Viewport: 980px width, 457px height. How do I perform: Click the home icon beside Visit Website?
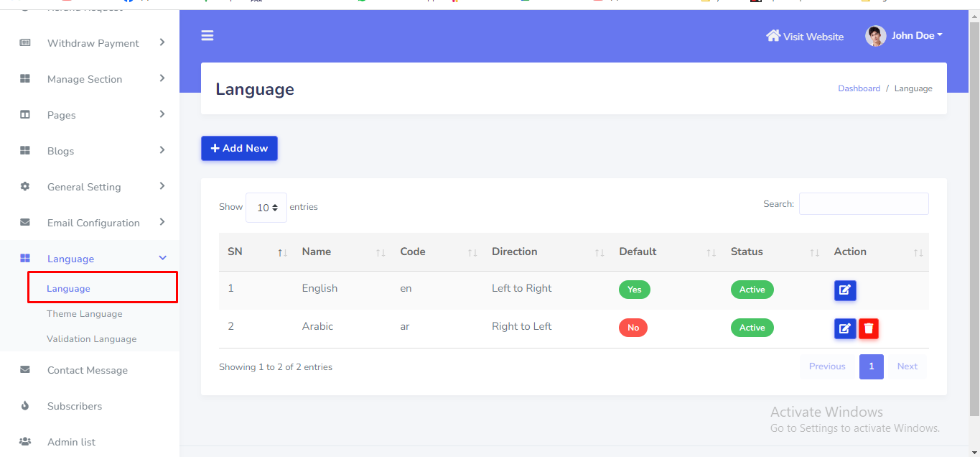tap(773, 36)
